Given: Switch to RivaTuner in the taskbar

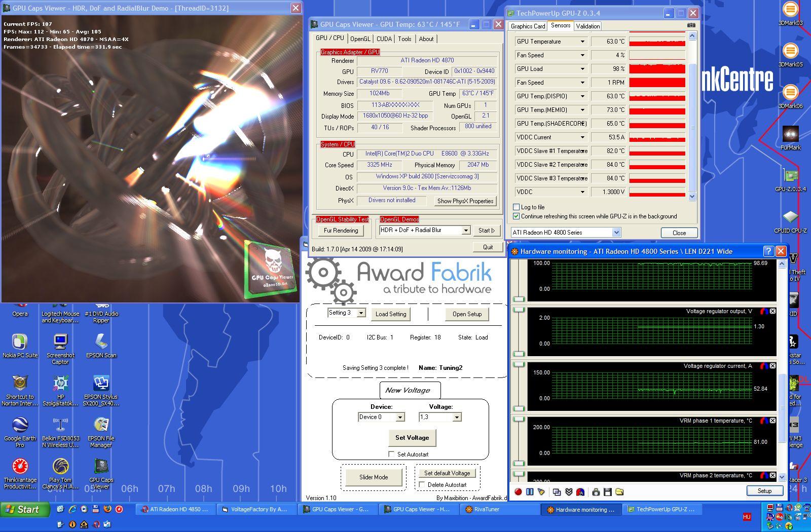Looking at the screenshot, I should tap(500, 509).
